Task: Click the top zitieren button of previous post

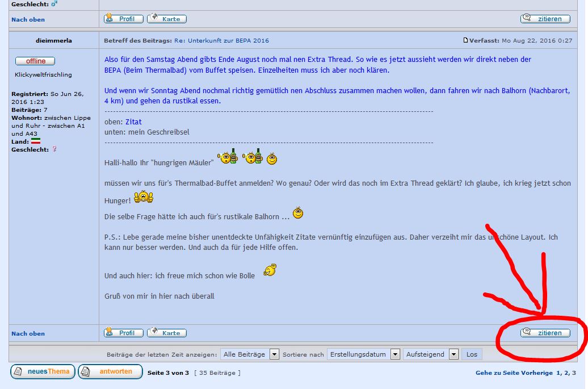Action: click(545, 19)
